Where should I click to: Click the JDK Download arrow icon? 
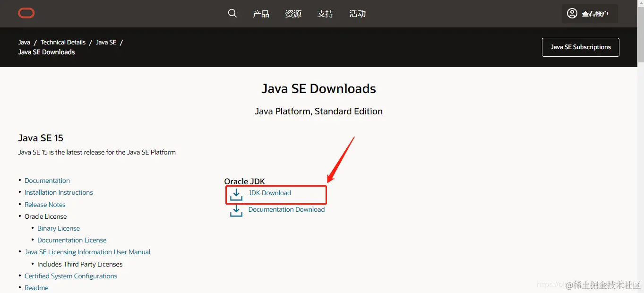coord(236,194)
